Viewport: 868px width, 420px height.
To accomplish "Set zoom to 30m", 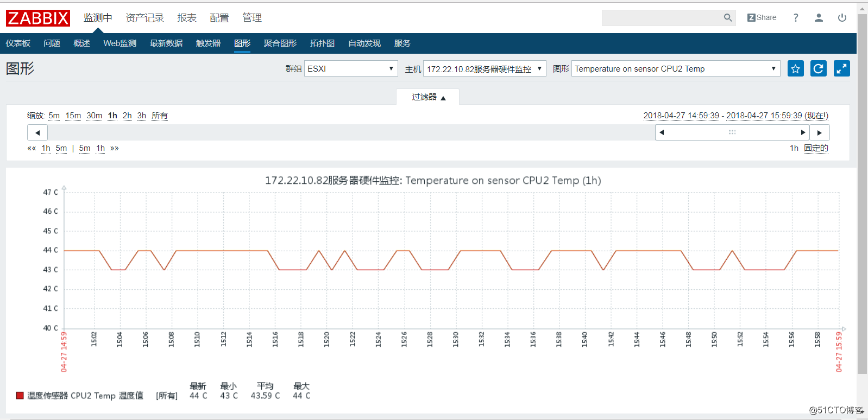I will point(94,116).
